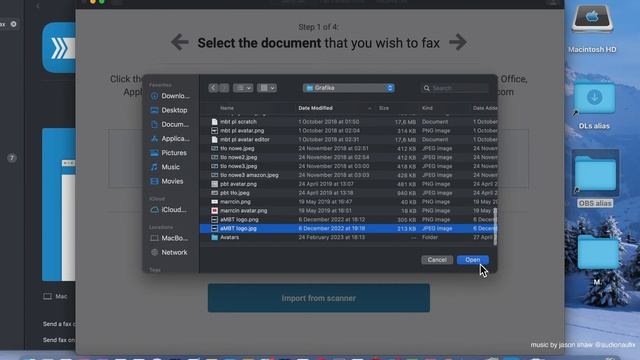This screenshot has height=360, width=640.
Task: Select file marrcin.png
Action: pos(348,202)
